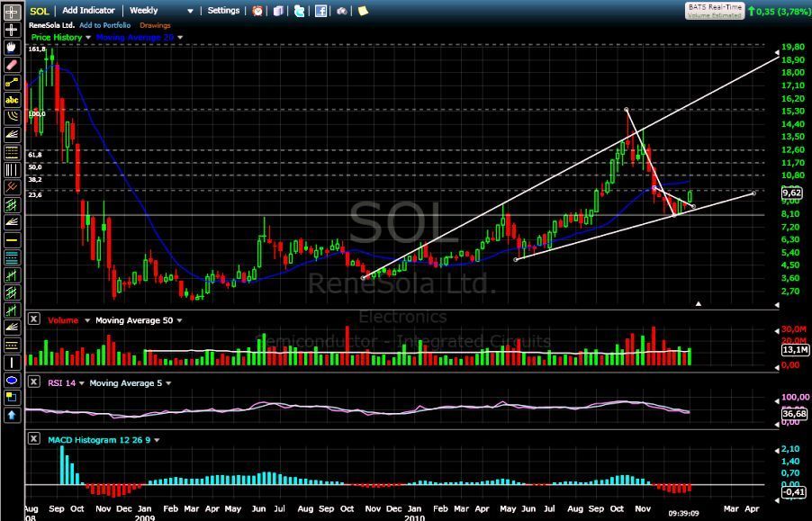Share chart via Twitter icon

[x=299, y=11]
